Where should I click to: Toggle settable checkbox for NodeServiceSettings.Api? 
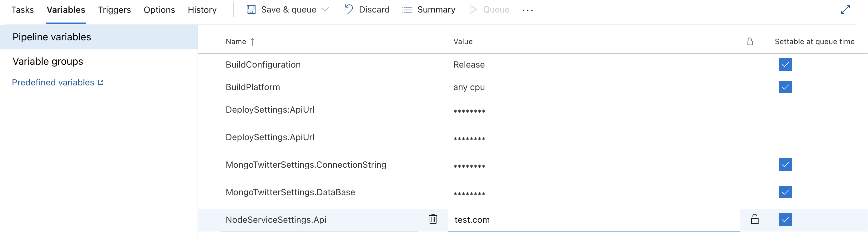click(x=785, y=220)
